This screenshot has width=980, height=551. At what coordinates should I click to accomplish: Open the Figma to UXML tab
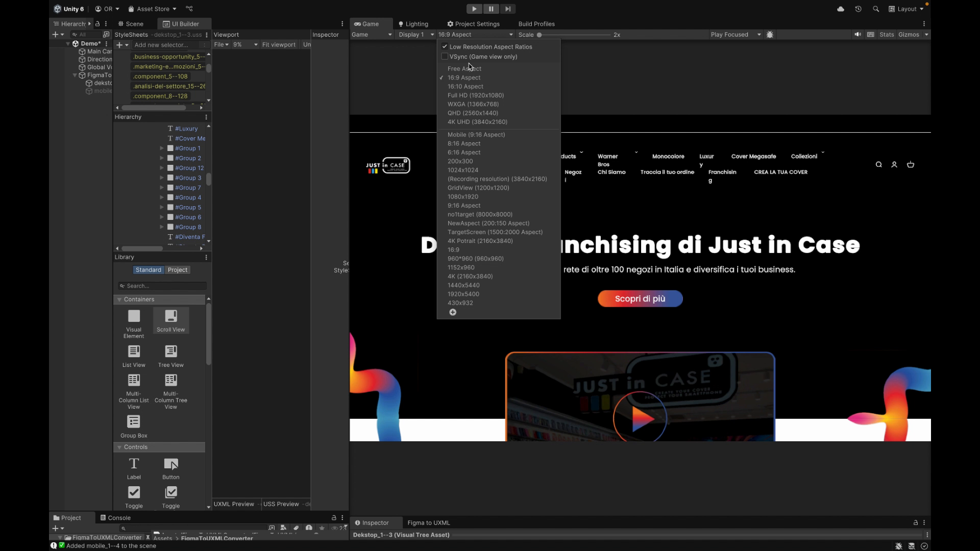point(429,523)
